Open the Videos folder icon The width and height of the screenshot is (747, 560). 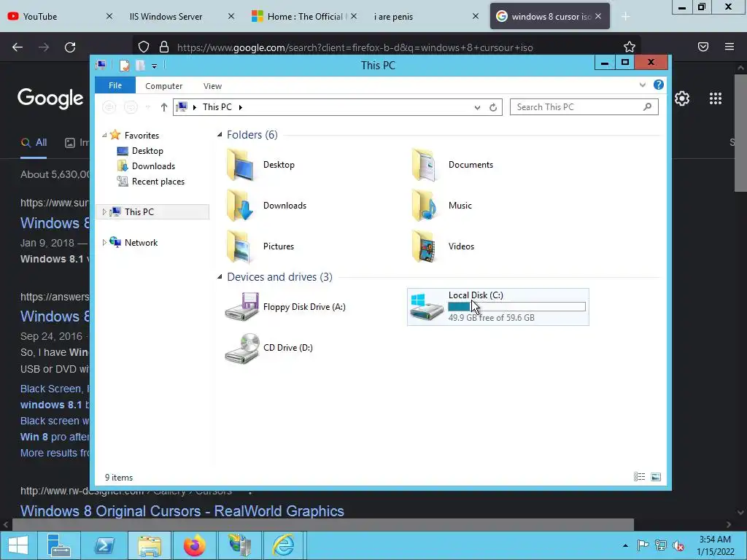[x=424, y=246]
